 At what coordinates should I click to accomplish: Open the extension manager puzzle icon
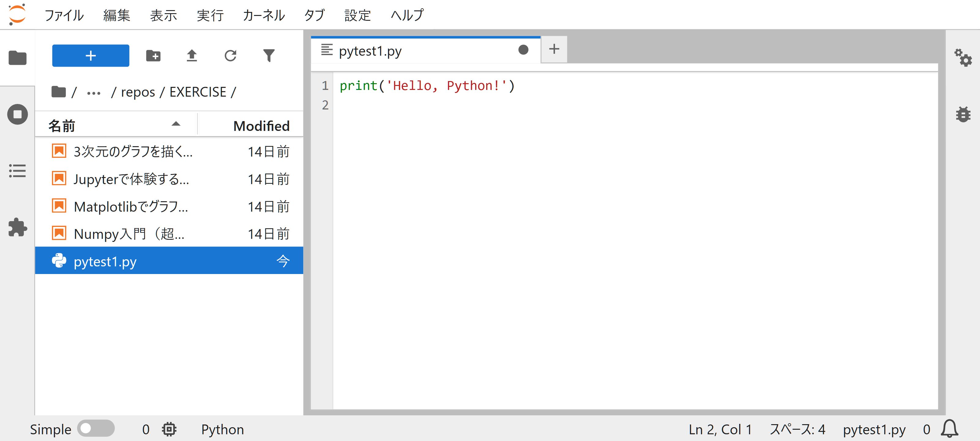(x=17, y=227)
